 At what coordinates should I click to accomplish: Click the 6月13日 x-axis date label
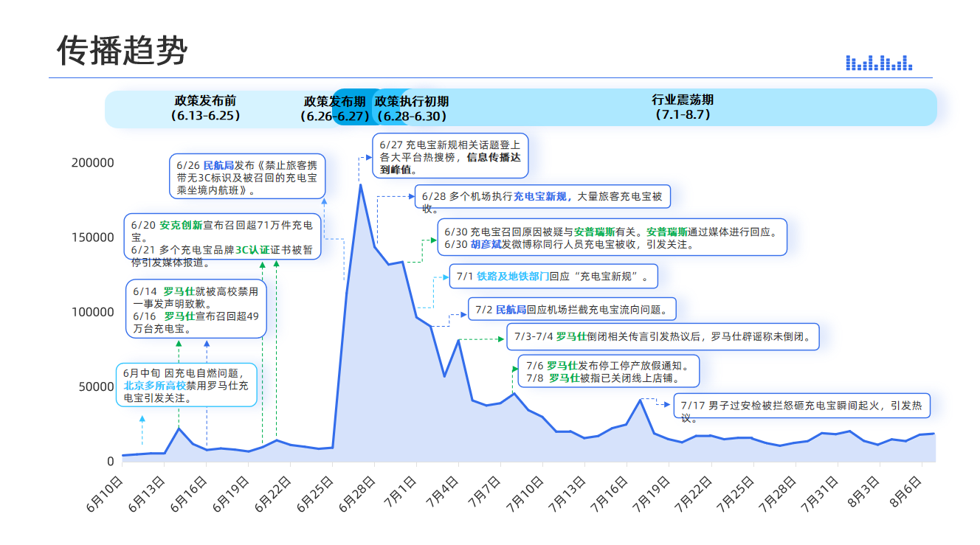tap(146, 494)
